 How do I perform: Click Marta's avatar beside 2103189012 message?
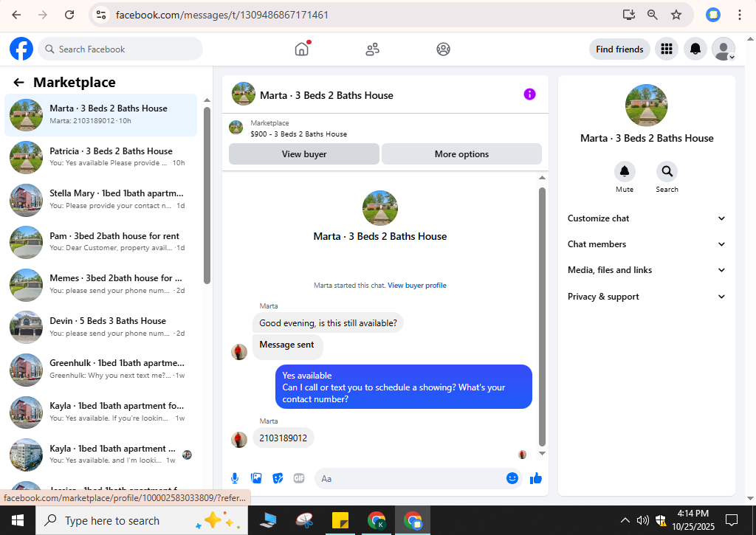[239, 439]
